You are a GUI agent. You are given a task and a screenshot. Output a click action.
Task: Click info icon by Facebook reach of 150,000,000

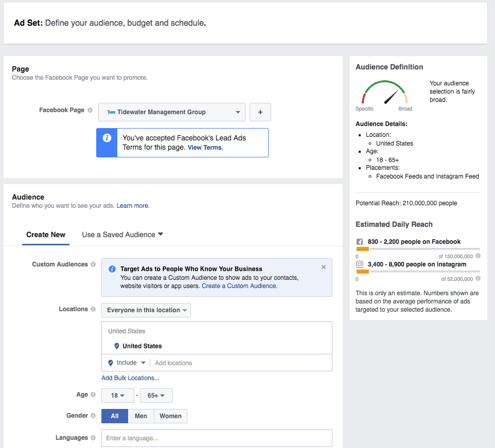(x=478, y=256)
